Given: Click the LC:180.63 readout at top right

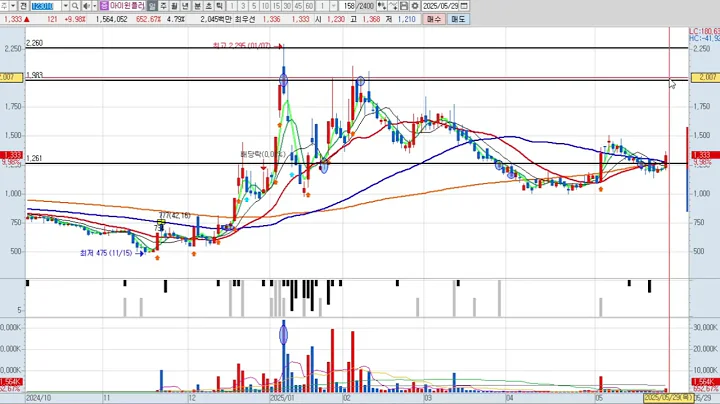Looking at the screenshot, I should point(704,31).
